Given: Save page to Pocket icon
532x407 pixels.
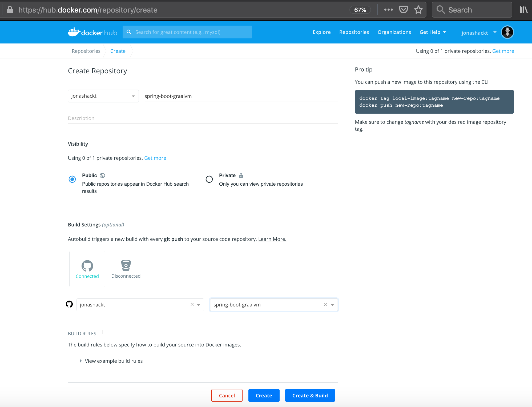Looking at the screenshot, I should tap(404, 10).
